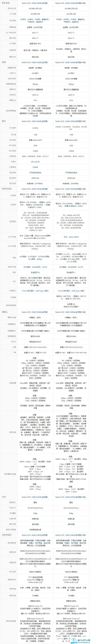Select the 硬件 section heading
The height and width of the screenshot is (644, 91).
(4, 121)
